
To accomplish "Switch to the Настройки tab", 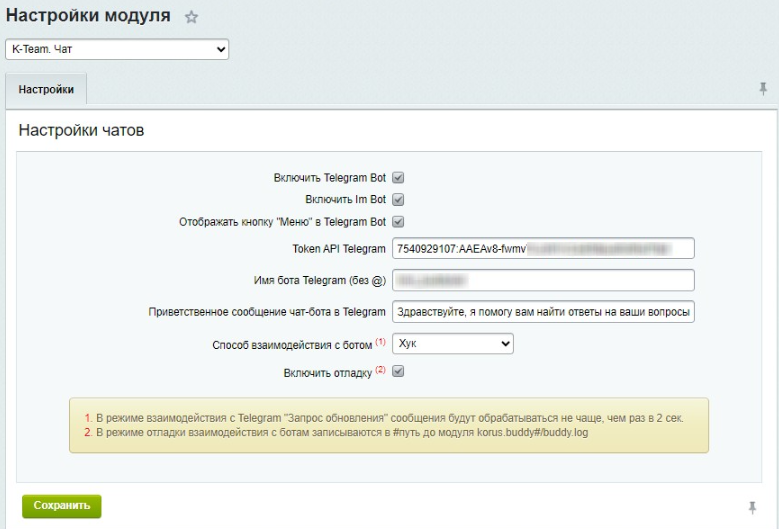I will (x=46, y=89).
